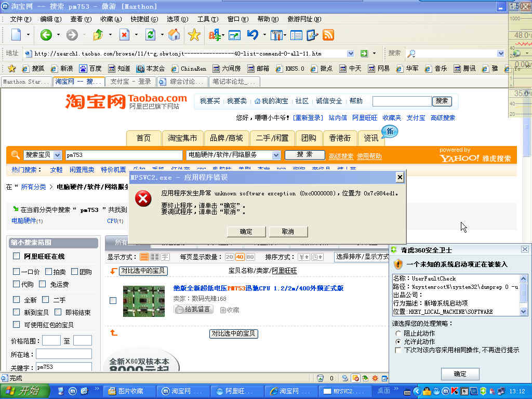Click star icon at bookmarks bar start

coord(12,69)
